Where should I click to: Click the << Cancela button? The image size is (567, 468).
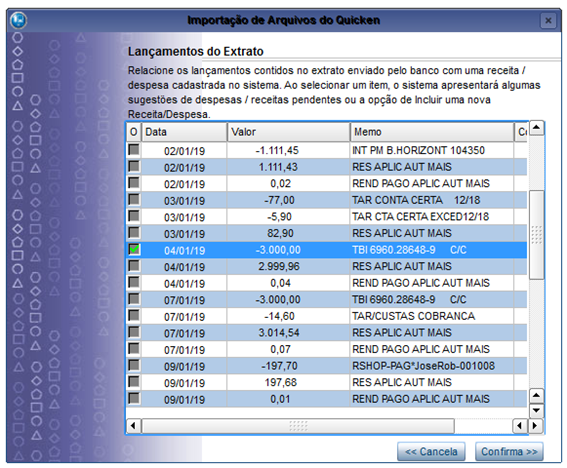431,451
